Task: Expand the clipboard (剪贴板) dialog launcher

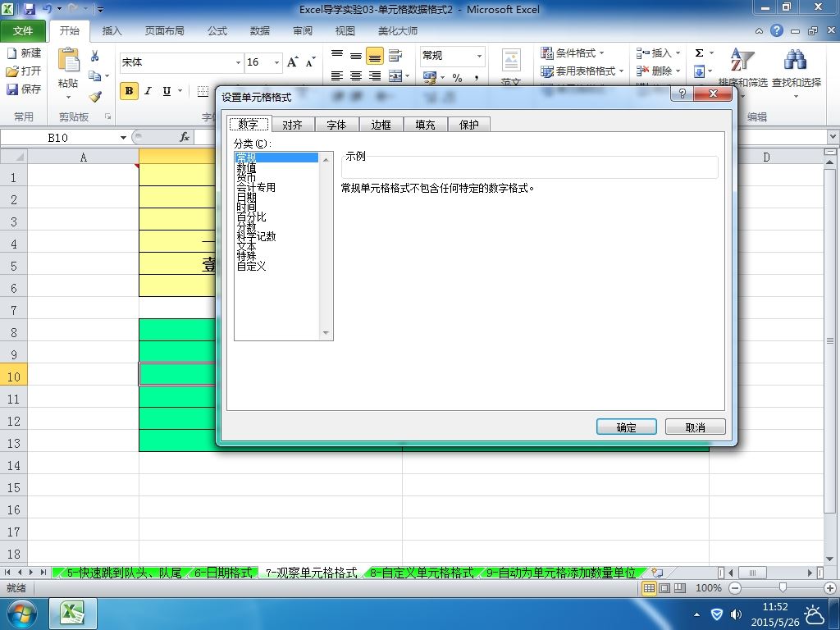Action: pos(107,116)
